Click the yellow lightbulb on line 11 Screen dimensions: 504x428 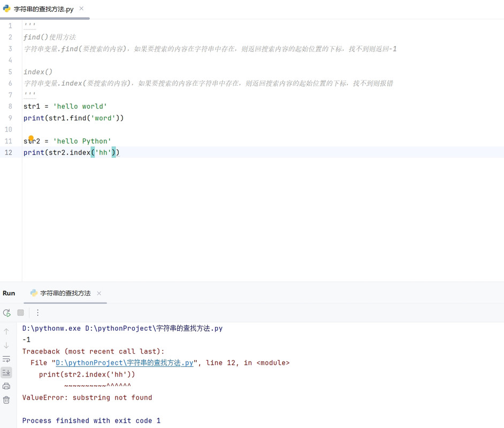tap(31, 138)
